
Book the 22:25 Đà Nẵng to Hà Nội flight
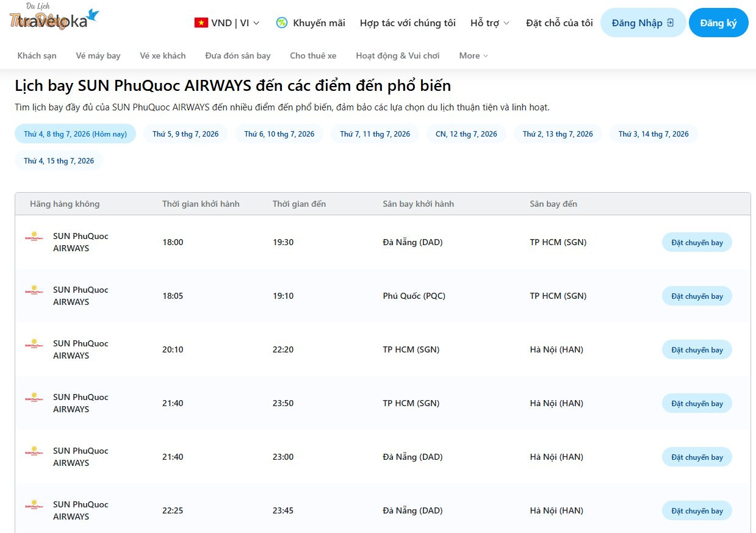(697, 510)
